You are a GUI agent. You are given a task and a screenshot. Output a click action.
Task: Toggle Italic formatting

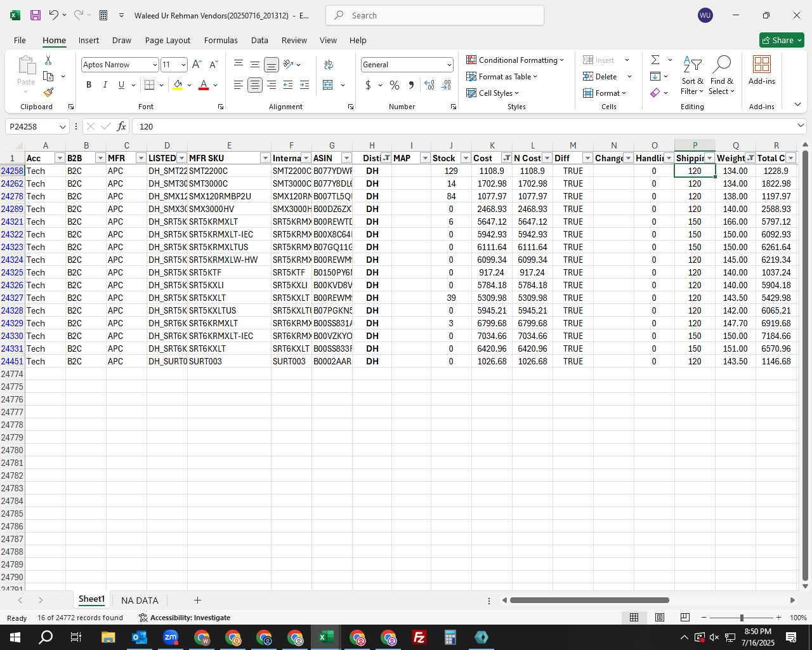pyautogui.click(x=105, y=85)
